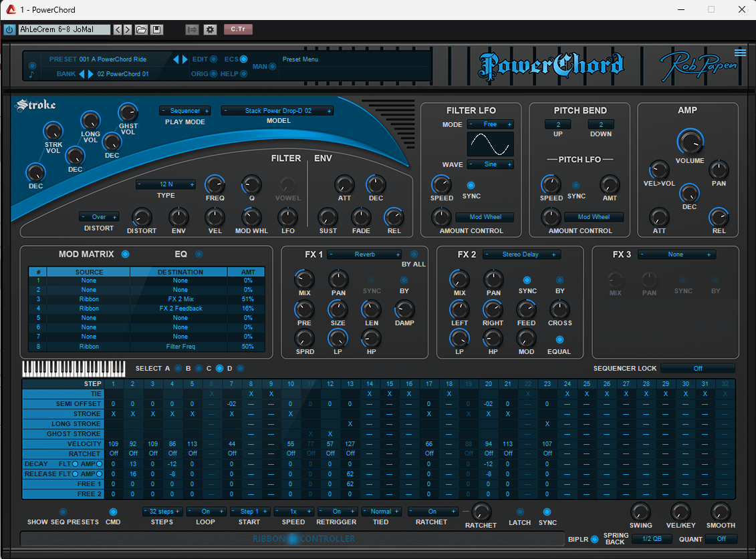Click the C.Tr button in host toolbar
The width and height of the screenshot is (756, 559).
pos(237,29)
